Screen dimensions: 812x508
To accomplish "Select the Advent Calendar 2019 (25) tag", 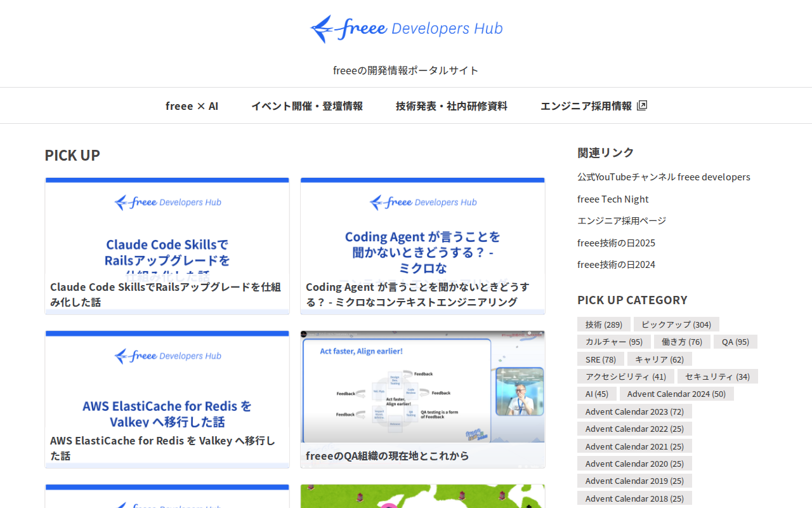I will [x=634, y=481].
